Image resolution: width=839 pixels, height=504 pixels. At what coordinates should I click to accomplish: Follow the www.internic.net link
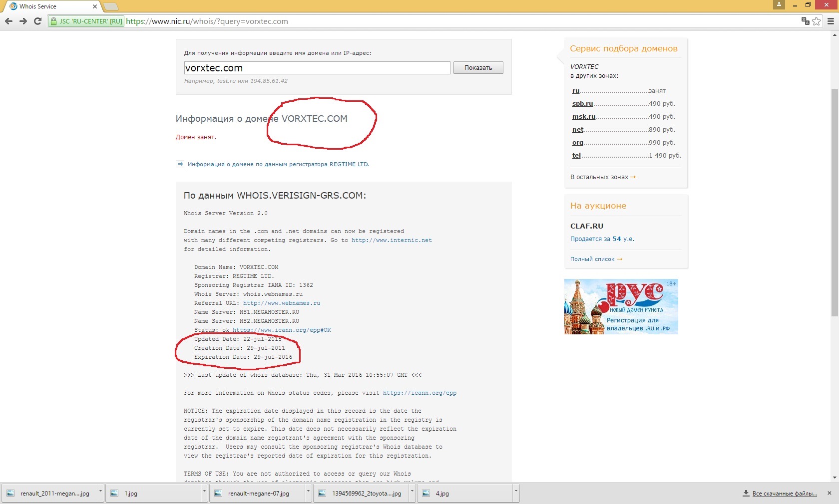(x=392, y=240)
